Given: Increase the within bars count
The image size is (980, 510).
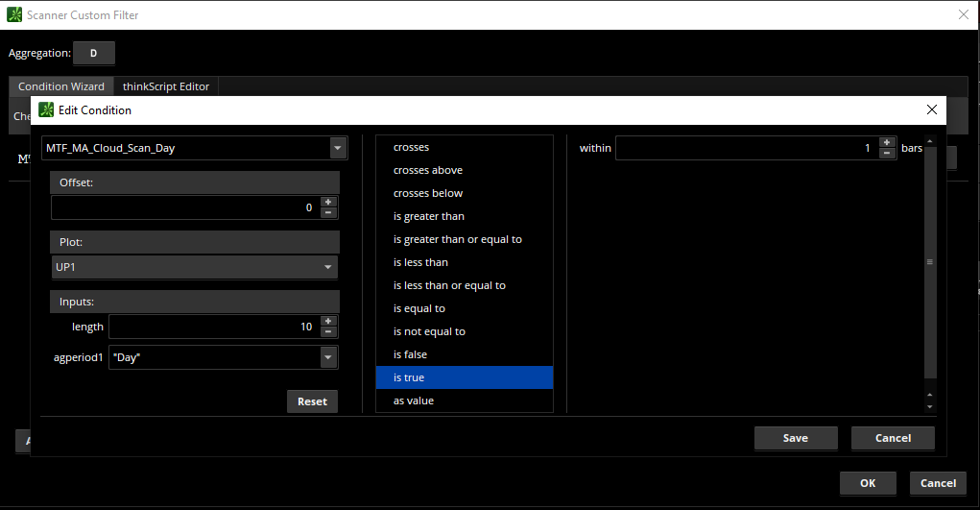Looking at the screenshot, I should [x=887, y=142].
